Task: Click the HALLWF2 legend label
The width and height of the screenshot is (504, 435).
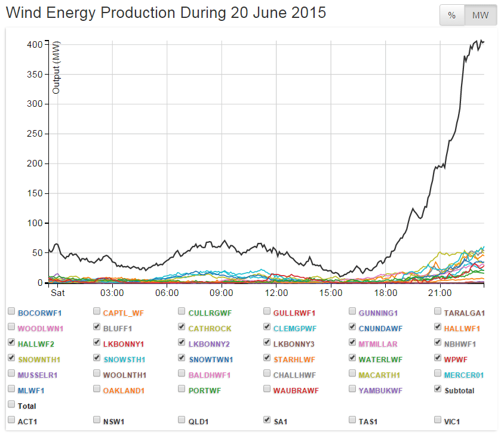Action: pyautogui.click(x=36, y=344)
